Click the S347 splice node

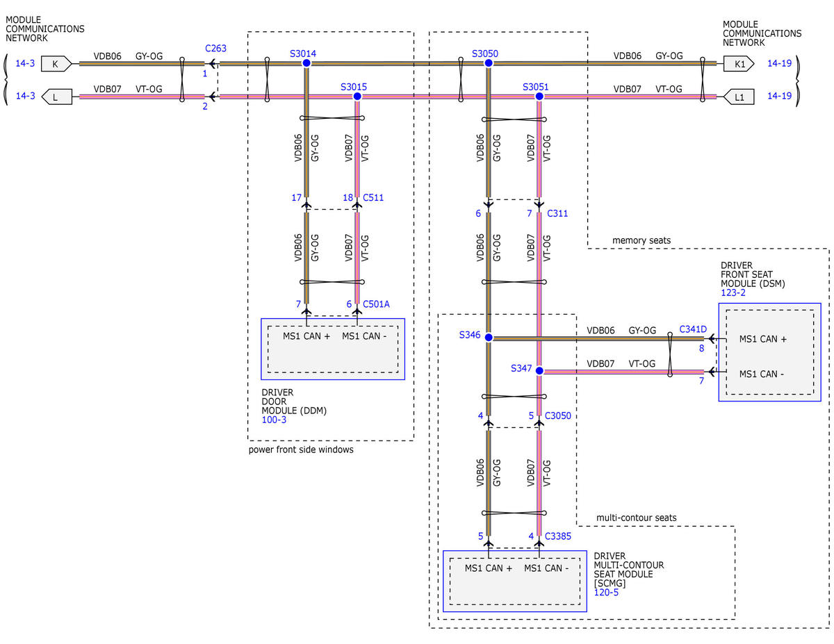click(539, 371)
